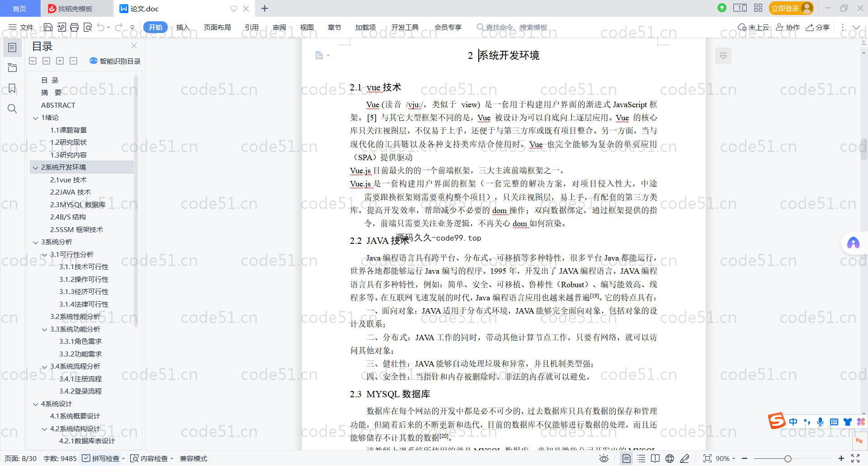The height and width of the screenshot is (466, 868).
Task: Open the floating assistant icon at right edge
Action: [x=853, y=243]
